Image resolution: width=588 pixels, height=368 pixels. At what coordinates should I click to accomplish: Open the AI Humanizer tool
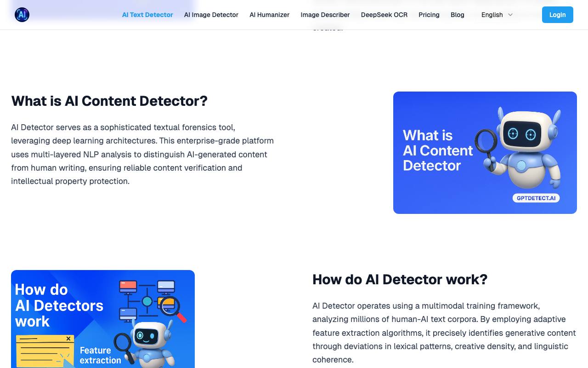click(x=269, y=15)
